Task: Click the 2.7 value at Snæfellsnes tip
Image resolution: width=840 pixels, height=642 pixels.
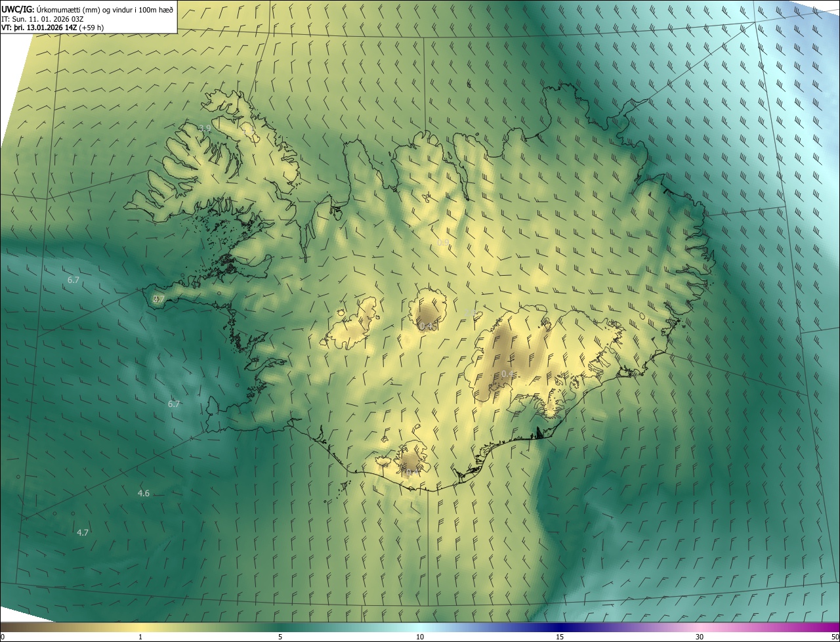Action: pos(158,299)
